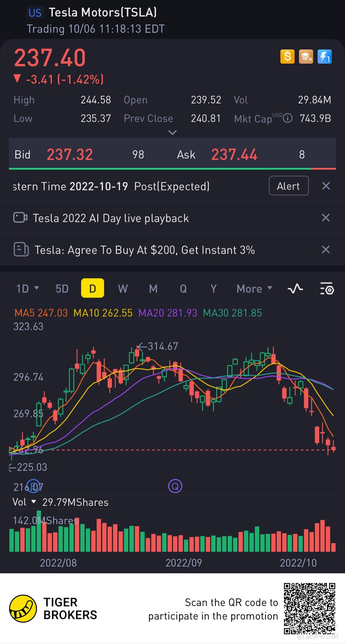Screen dimensions: 345x644
Task: Switch to the Q quarterly chart tab
Action: (x=183, y=288)
